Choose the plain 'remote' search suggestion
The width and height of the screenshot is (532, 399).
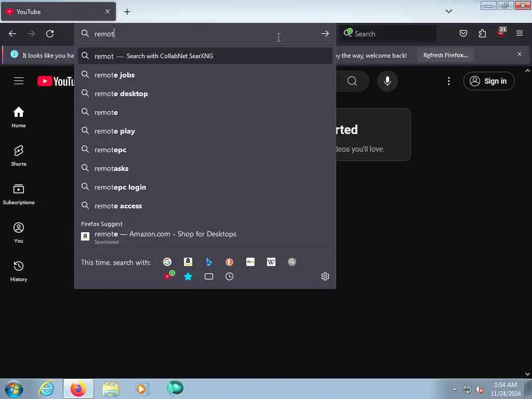(205, 112)
